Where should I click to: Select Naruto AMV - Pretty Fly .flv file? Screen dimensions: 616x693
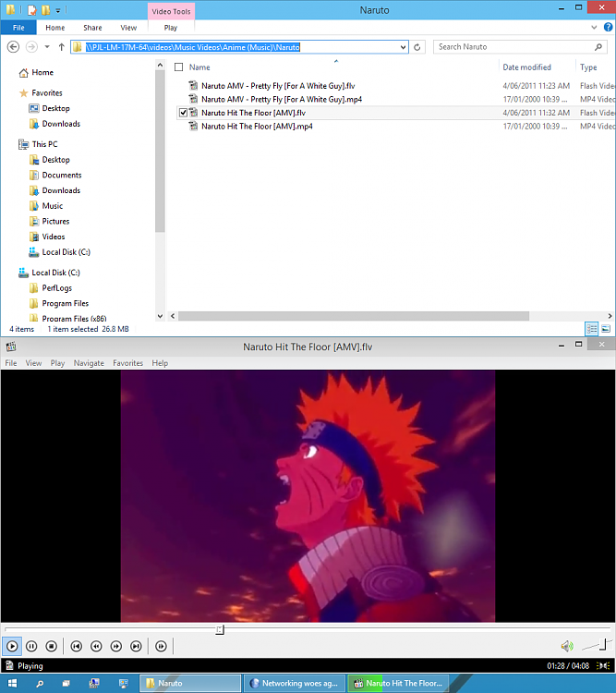click(278, 86)
